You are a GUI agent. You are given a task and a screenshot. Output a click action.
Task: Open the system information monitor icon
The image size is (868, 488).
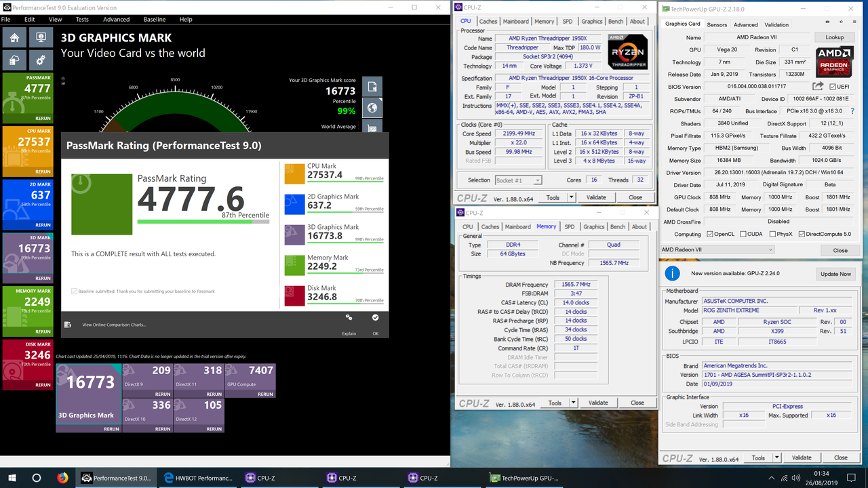[40, 37]
